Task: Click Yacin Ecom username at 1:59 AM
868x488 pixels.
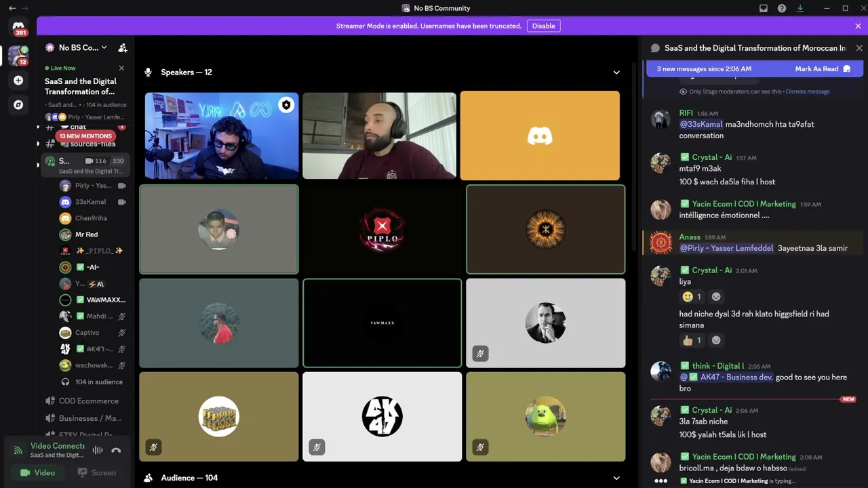Action: (744, 204)
